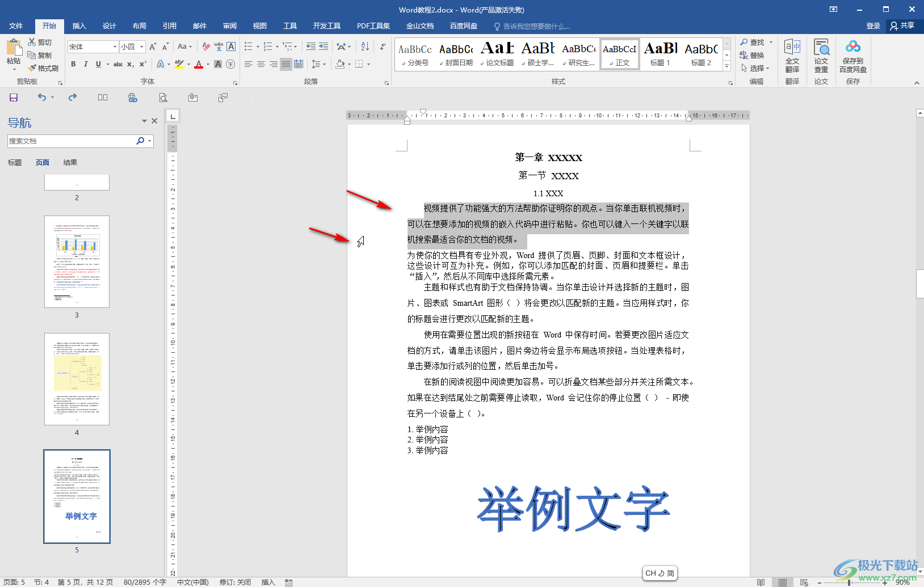Toggle character shading (gray A)

[218, 64]
